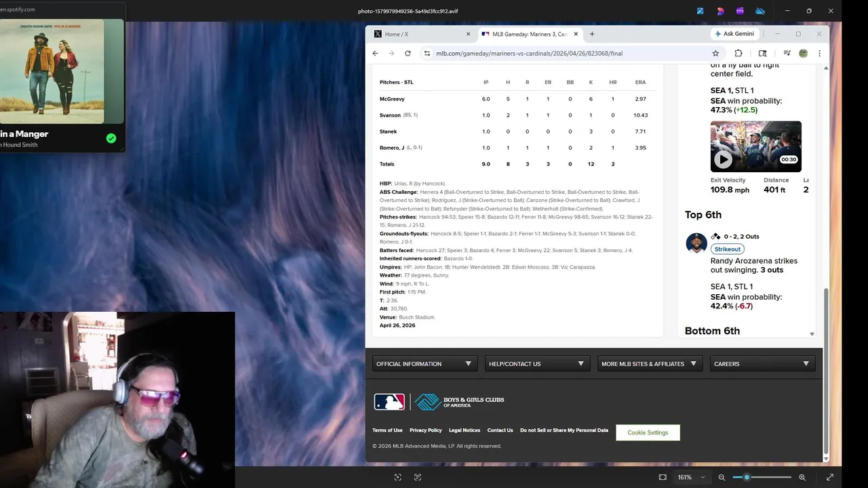Click the MLB logo in the footer
868x488 pixels.
pyautogui.click(x=389, y=402)
